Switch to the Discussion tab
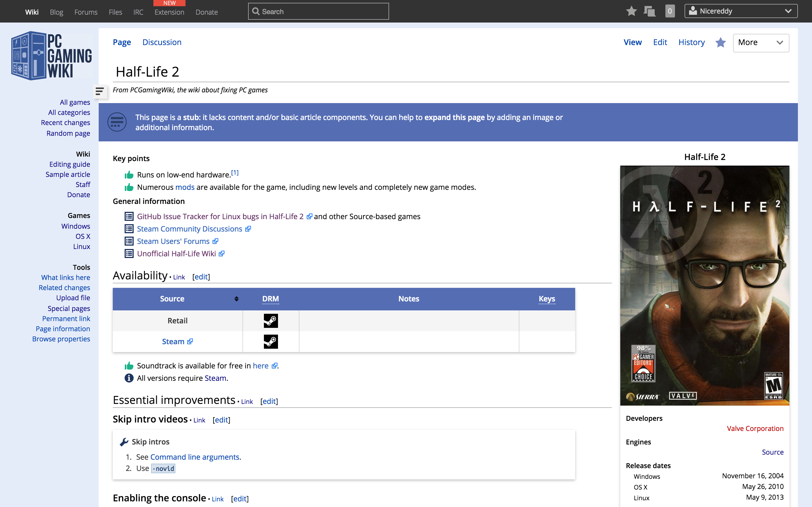 tap(162, 42)
